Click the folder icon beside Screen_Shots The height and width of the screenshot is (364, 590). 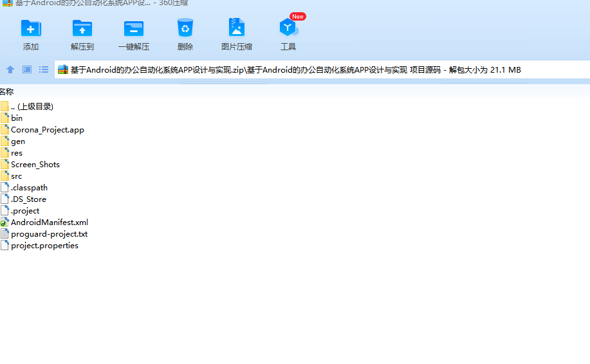5,164
